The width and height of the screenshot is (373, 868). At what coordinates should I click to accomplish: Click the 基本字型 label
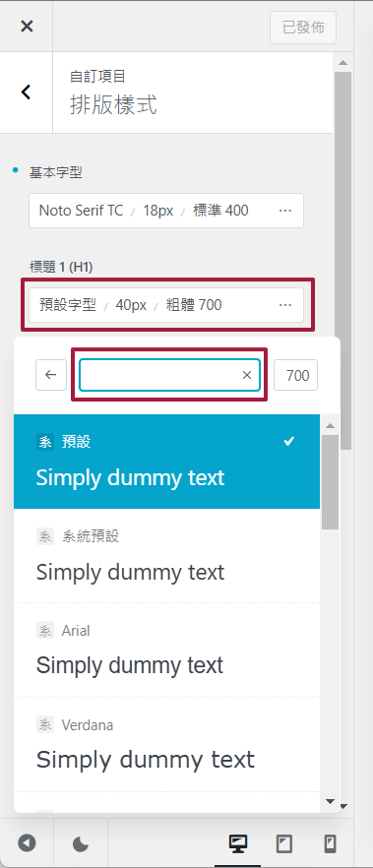56,173
